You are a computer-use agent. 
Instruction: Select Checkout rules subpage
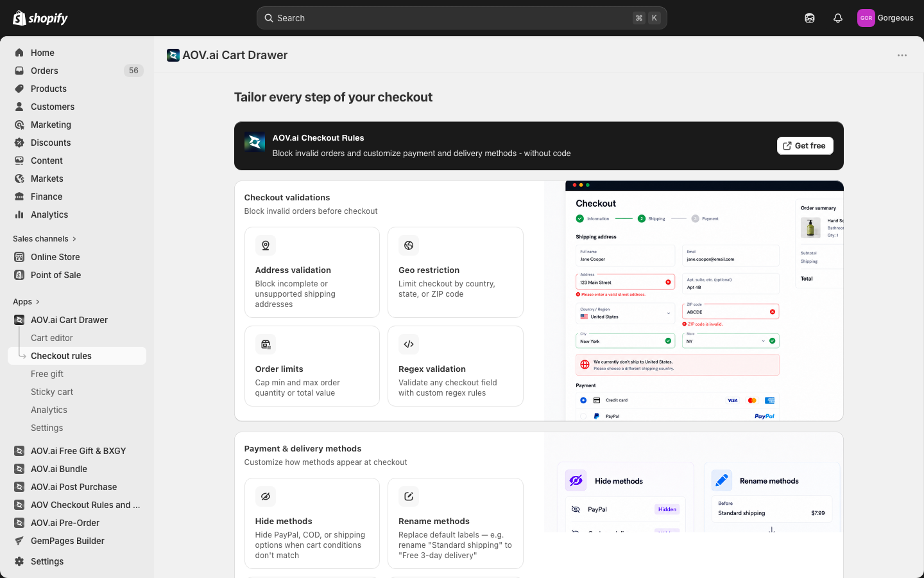coord(77,356)
